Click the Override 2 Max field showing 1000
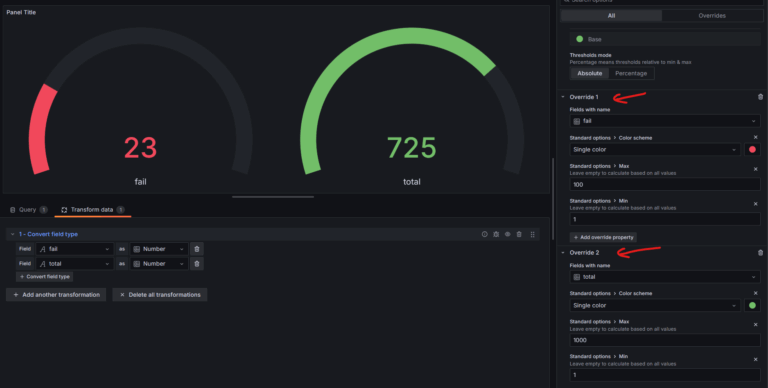 click(x=665, y=340)
